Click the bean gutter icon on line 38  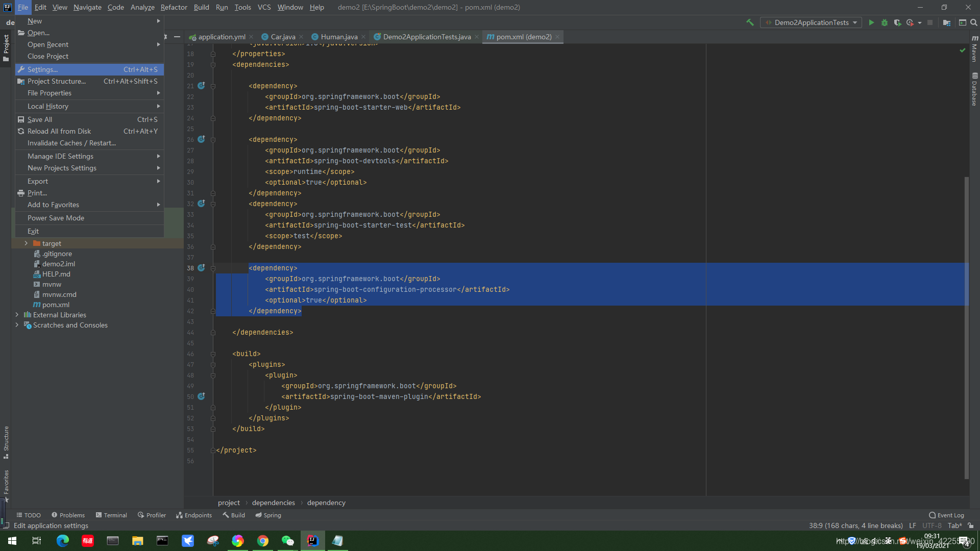tap(201, 268)
